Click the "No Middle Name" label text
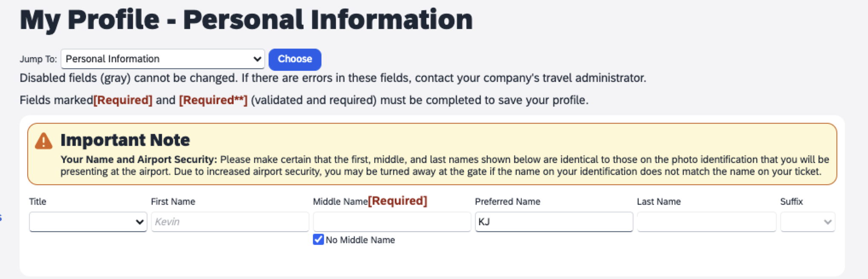Image resolution: width=868 pixels, height=279 pixels. [x=360, y=240]
